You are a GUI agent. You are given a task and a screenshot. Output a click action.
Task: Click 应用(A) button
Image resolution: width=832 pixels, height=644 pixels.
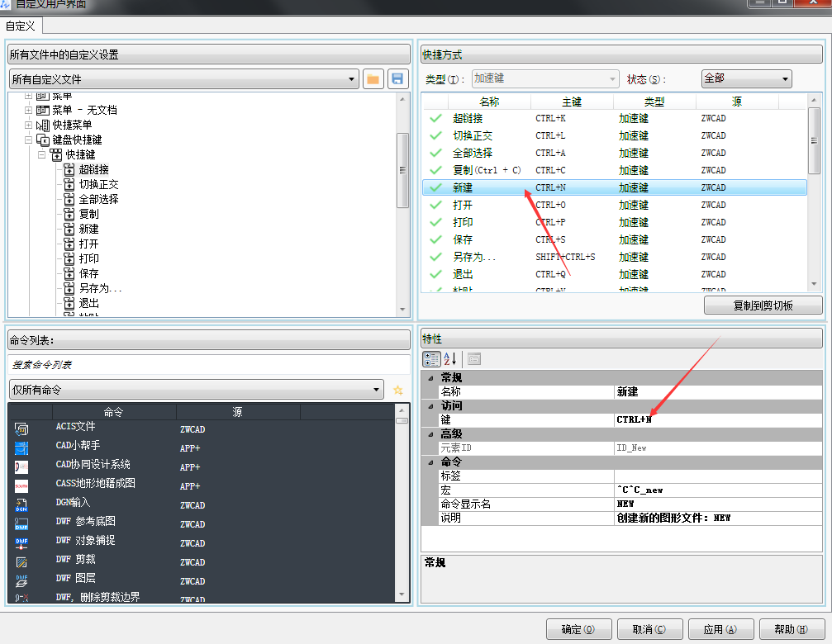720,629
